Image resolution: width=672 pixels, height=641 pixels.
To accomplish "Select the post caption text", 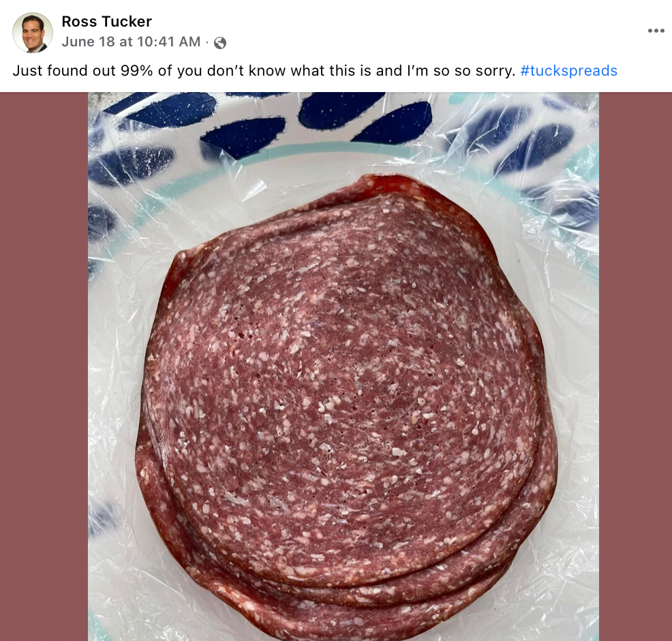I will pos(259,70).
